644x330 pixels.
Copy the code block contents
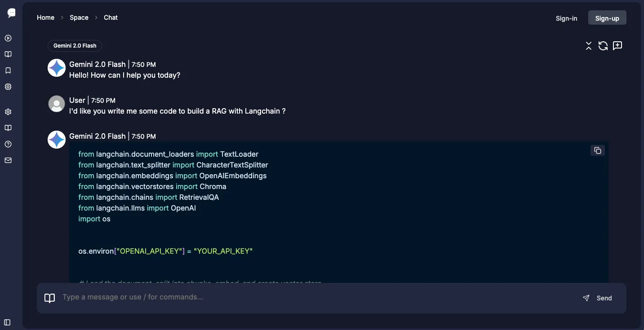tap(598, 150)
